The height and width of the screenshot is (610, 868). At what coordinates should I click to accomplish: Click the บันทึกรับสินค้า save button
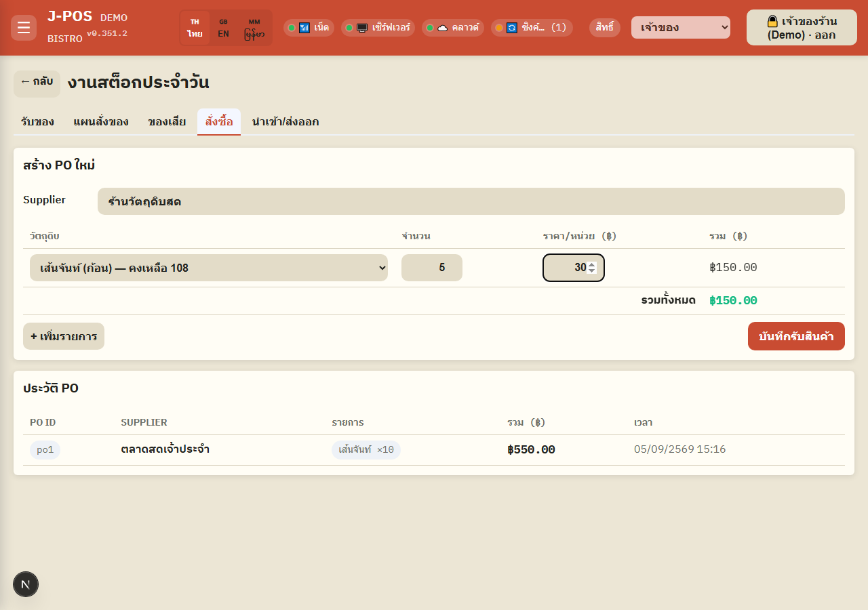click(796, 336)
